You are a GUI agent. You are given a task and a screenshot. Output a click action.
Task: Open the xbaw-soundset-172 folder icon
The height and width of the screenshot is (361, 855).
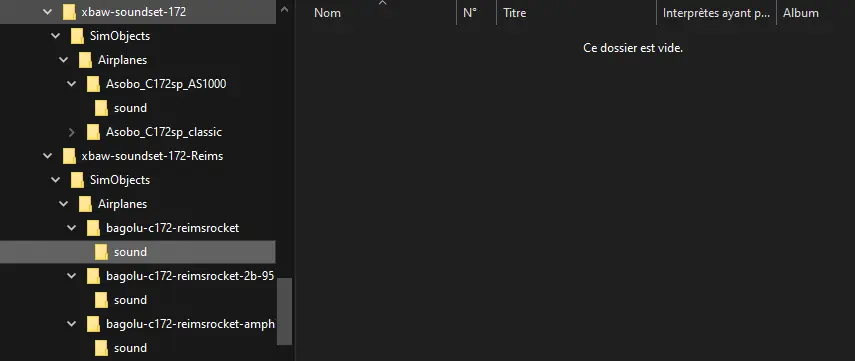pyautogui.click(x=69, y=12)
